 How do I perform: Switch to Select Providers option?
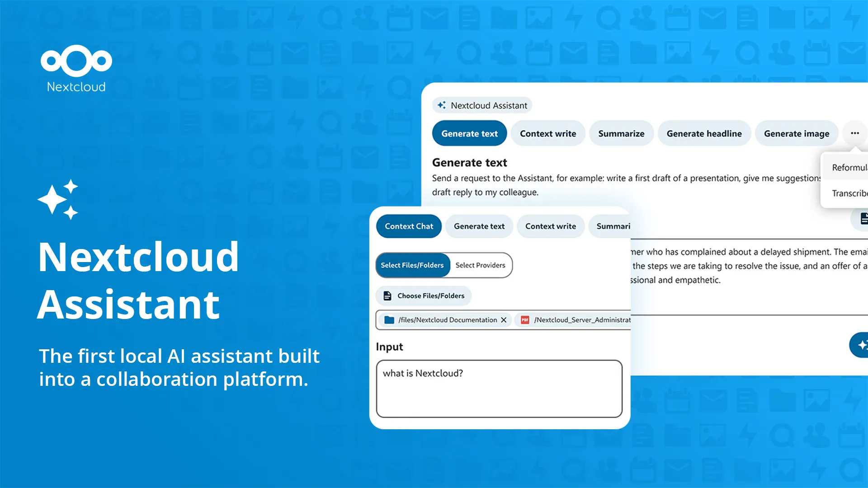coord(480,265)
